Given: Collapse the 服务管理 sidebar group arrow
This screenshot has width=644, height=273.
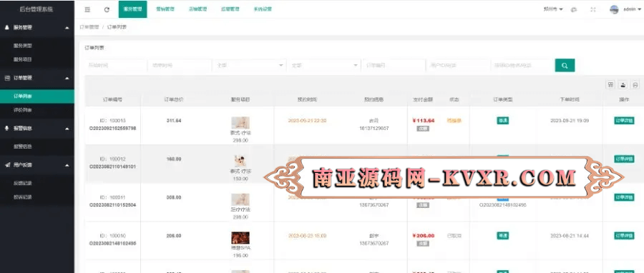Looking at the screenshot, I should (67, 28).
